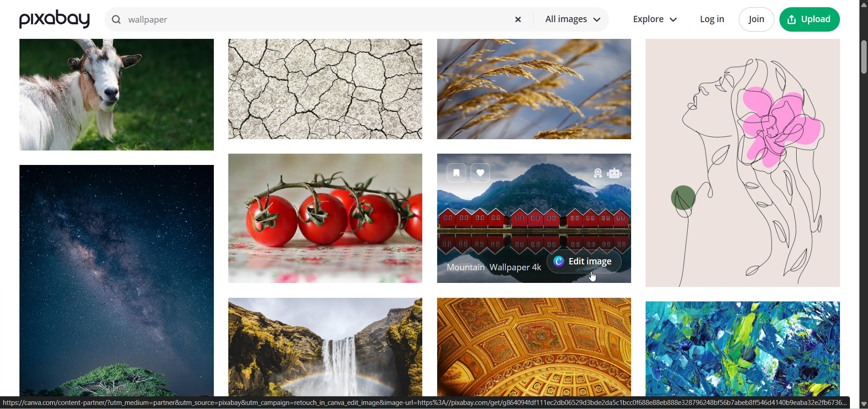Open the goat photo thumbnail
This screenshot has width=868, height=409.
coord(117,94)
